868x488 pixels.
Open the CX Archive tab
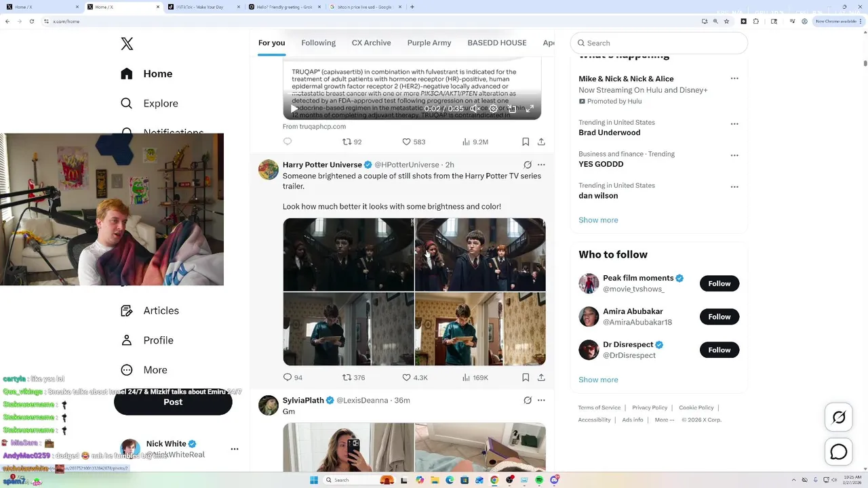[x=371, y=43]
